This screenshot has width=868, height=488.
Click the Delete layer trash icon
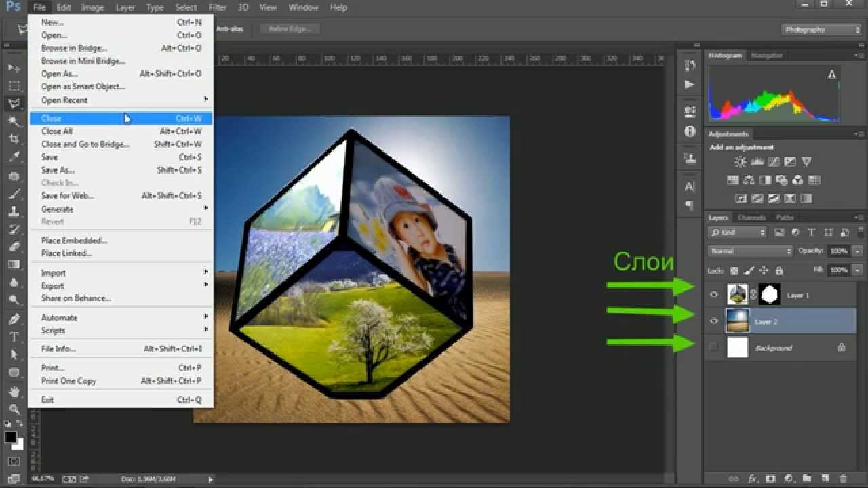pos(843,479)
